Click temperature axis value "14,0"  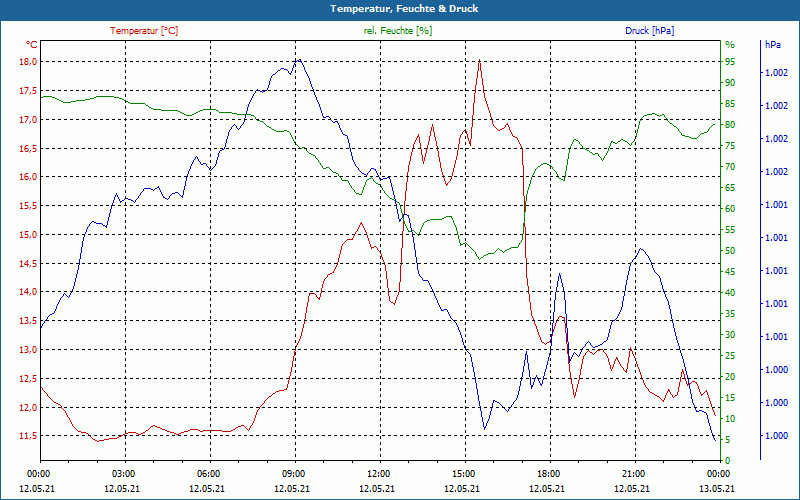click(29, 292)
